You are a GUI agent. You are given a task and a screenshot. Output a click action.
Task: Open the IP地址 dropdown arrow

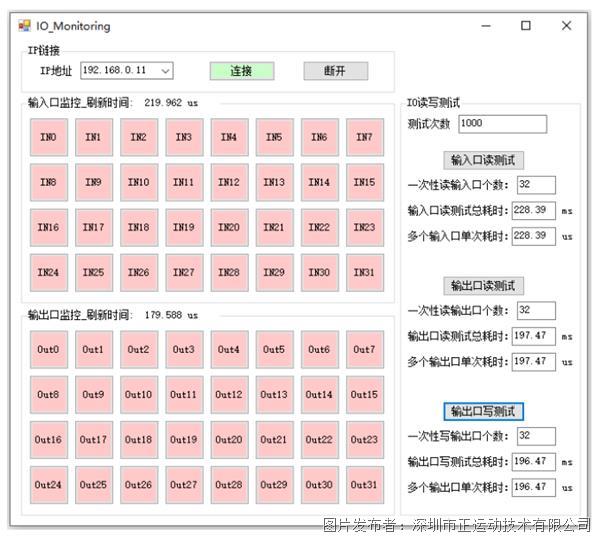pos(165,71)
